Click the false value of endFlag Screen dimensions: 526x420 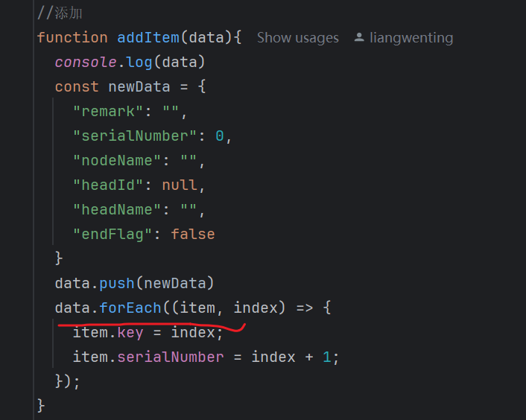(x=193, y=235)
